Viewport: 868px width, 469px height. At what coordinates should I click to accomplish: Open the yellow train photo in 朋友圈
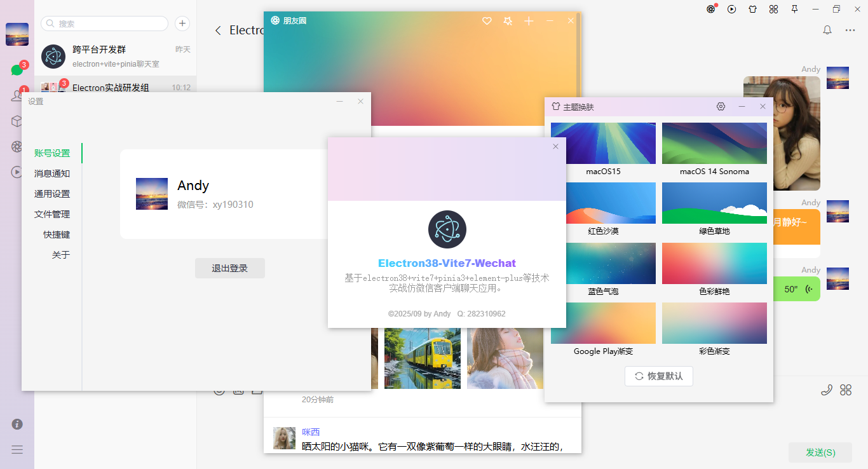(x=423, y=358)
